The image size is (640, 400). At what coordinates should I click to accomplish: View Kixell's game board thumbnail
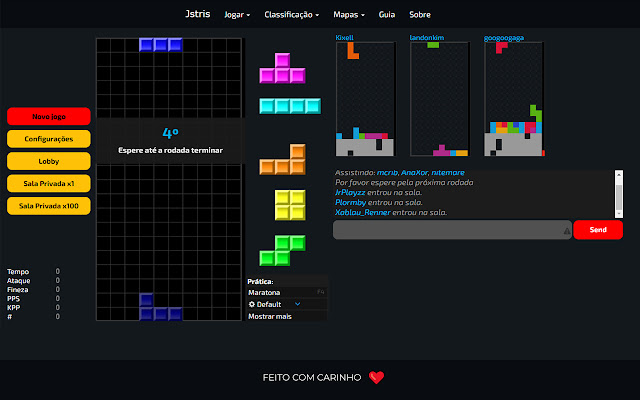[365, 99]
